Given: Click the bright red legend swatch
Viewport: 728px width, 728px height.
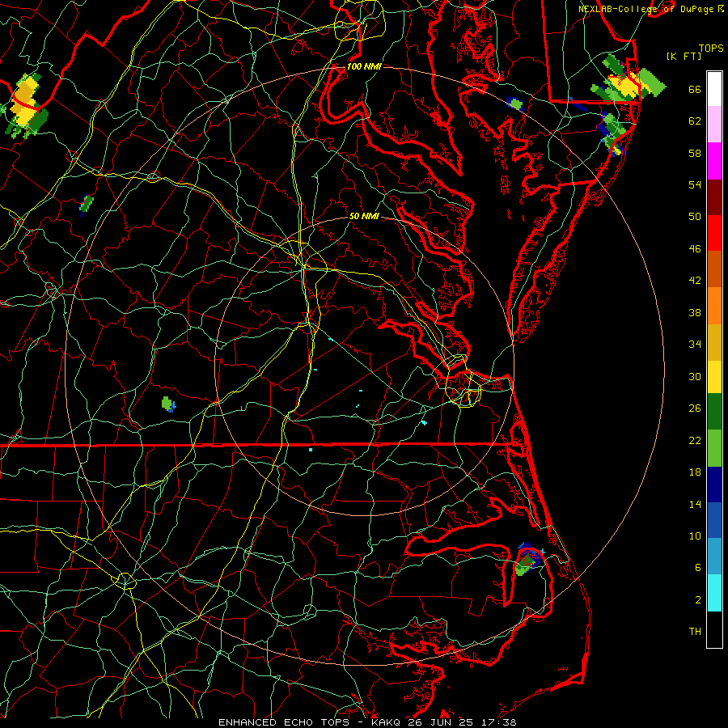Looking at the screenshot, I should tap(714, 233).
